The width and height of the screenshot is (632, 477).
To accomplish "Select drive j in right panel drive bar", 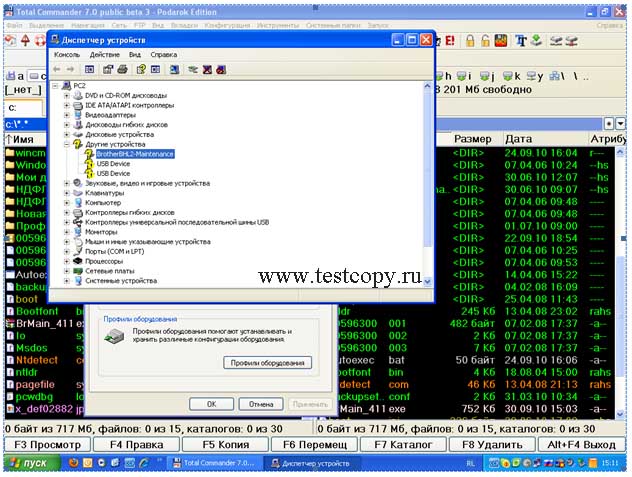I will tap(487, 76).
